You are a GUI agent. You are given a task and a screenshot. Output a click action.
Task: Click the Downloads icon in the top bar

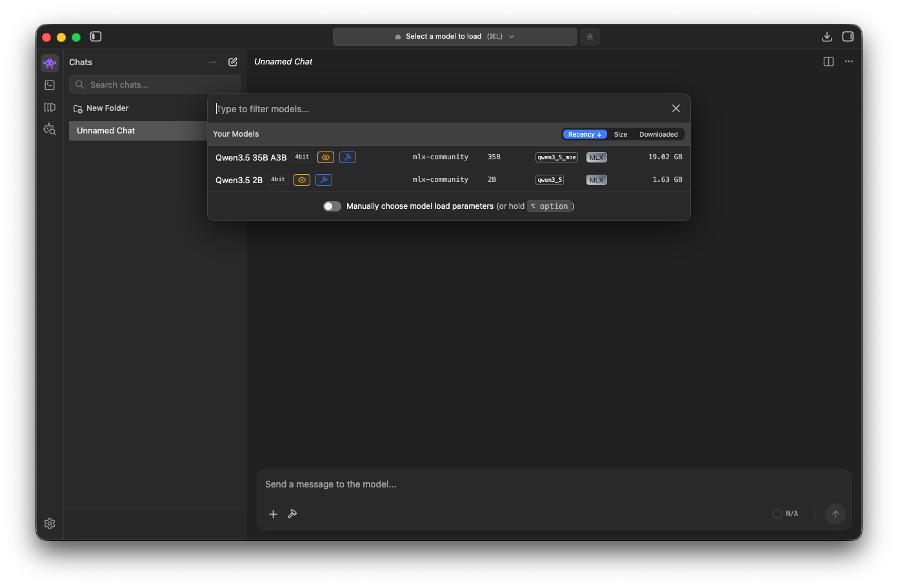click(x=827, y=36)
